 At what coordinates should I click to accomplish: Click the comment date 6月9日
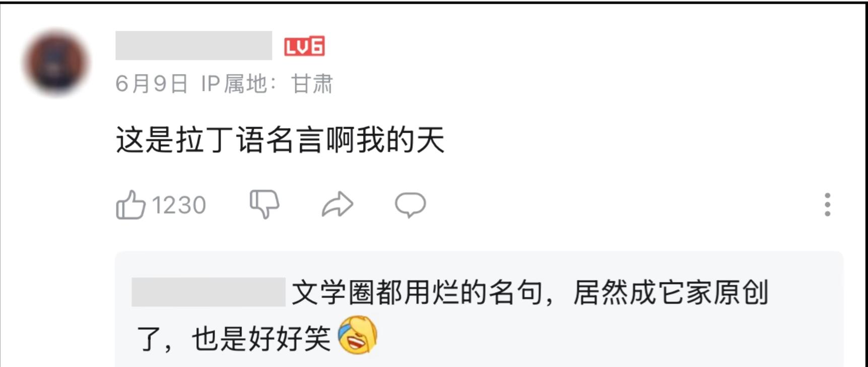pyautogui.click(x=152, y=84)
